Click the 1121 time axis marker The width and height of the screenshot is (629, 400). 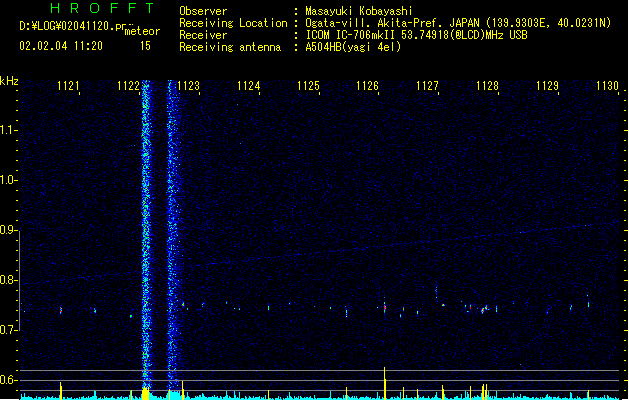pos(68,86)
